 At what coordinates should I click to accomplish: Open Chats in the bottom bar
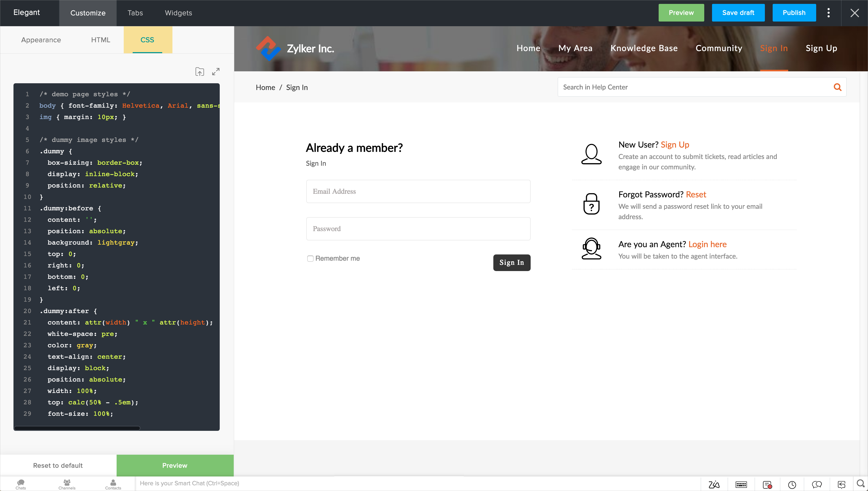(20, 484)
